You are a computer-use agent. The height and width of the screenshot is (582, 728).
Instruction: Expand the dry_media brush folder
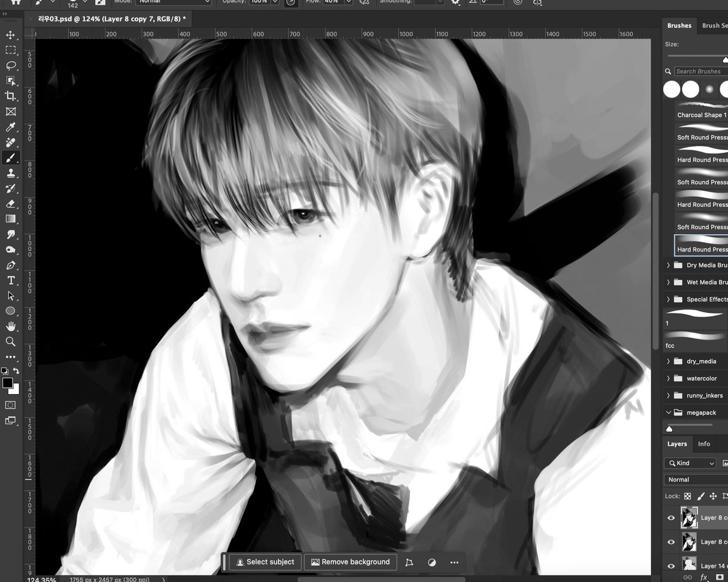point(669,361)
